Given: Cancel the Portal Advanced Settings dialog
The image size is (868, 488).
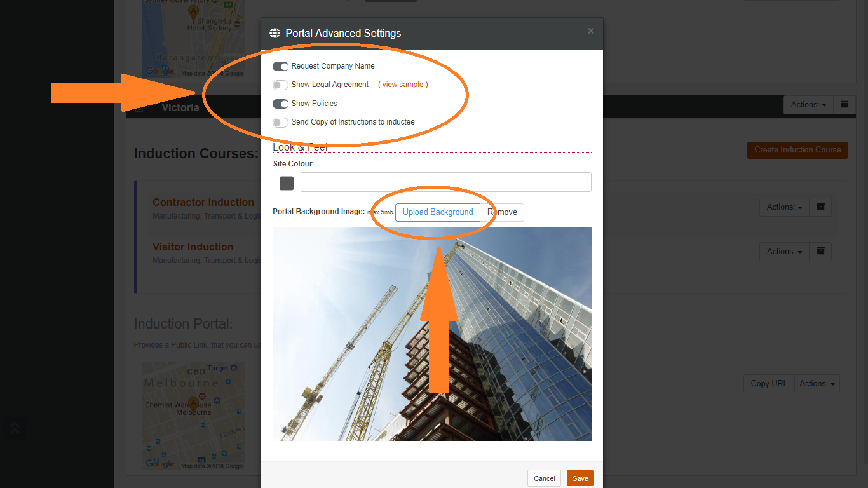Looking at the screenshot, I should pos(545,478).
